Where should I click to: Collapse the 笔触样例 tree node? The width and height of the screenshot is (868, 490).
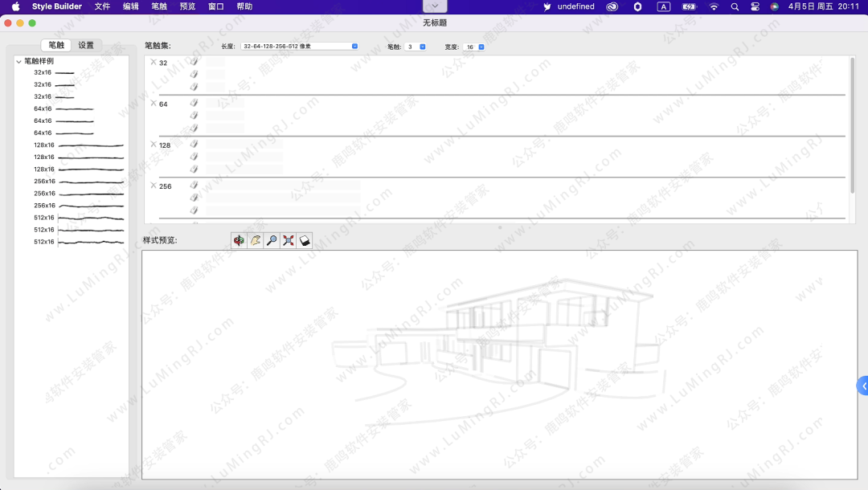[18, 61]
